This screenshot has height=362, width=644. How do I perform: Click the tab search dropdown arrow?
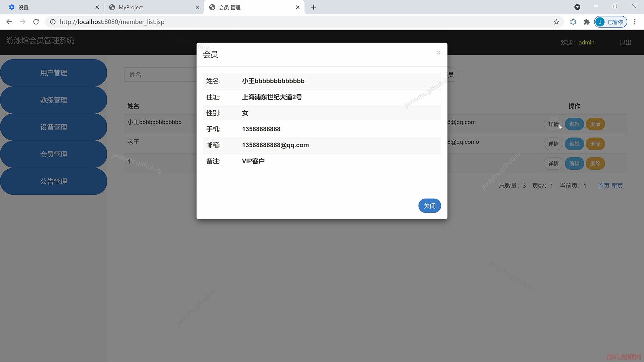(577, 7)
